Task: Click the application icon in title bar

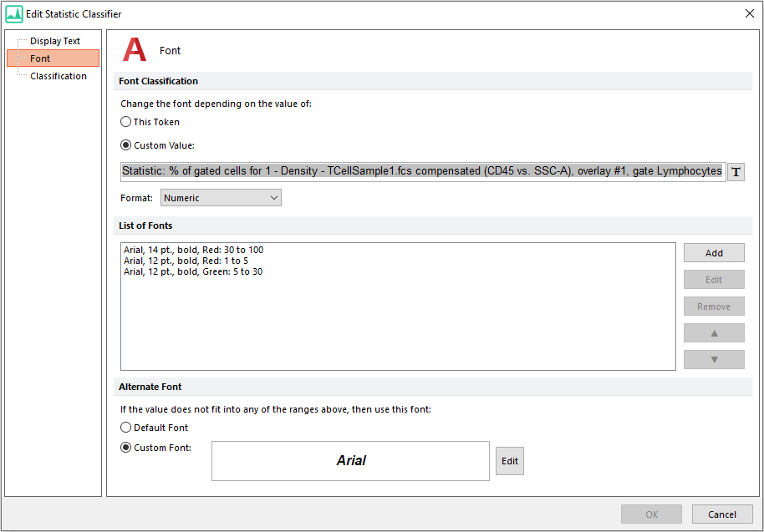Action: click(14, 14)
